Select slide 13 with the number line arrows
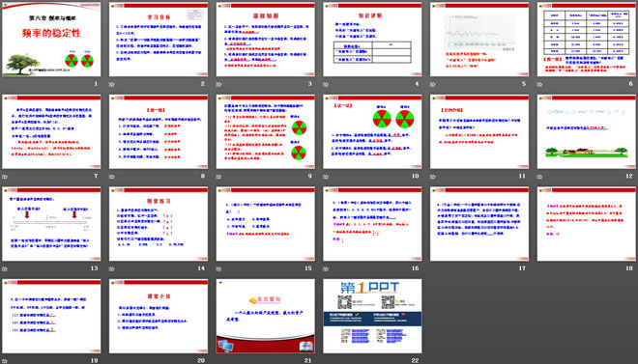This screenshot has height=364, width=638. point(51,224)
